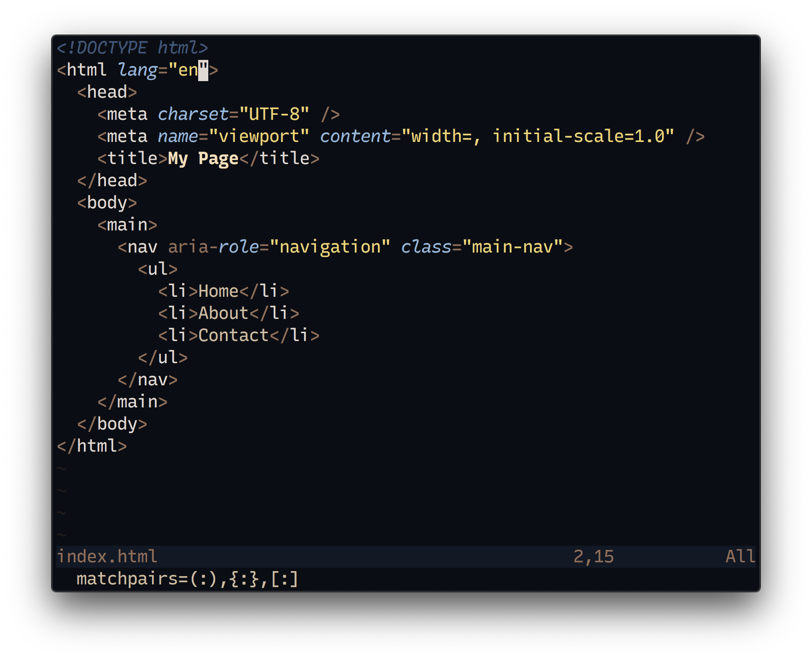Click the "viewport" name value

tap(259, 136)
